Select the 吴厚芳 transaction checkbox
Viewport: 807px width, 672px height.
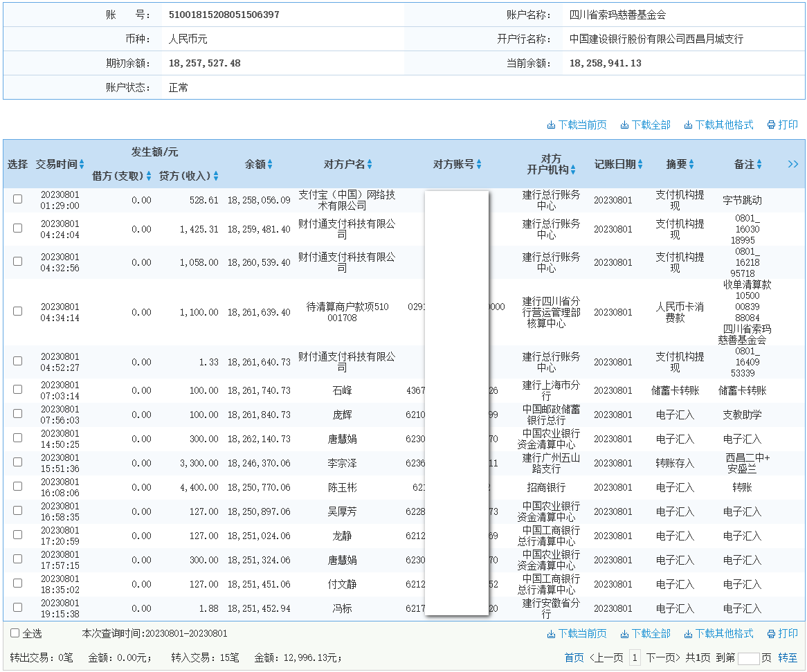(x=17, y=511)
